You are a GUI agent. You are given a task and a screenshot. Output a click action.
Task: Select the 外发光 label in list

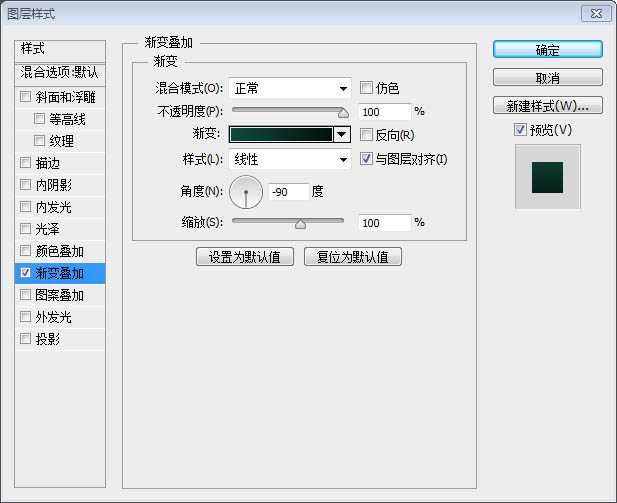[x=54, y=317]
